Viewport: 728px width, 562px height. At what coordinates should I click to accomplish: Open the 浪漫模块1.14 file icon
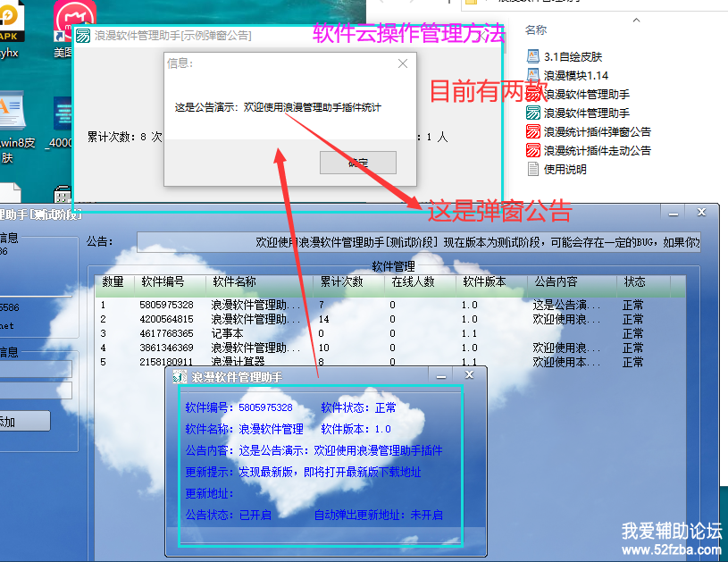click(533, 75)
